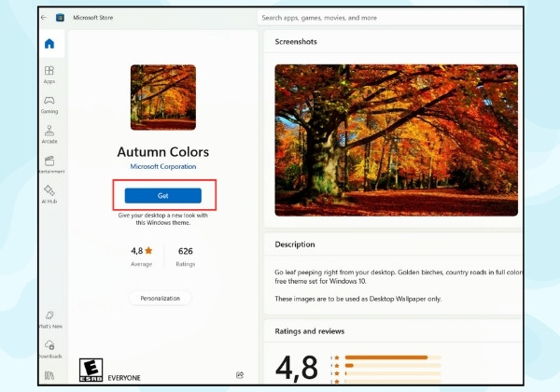Click the large 4,8 review score
This screenshot has width=560, height=392.
click(297, 368)
